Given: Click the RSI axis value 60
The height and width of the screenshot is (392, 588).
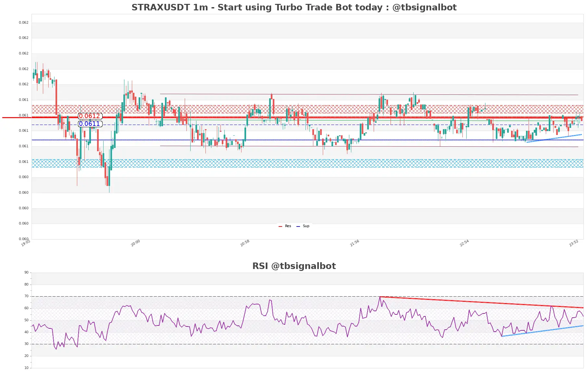Looking at the screenshot, I should pyautogui.click(x=26, y=308).
